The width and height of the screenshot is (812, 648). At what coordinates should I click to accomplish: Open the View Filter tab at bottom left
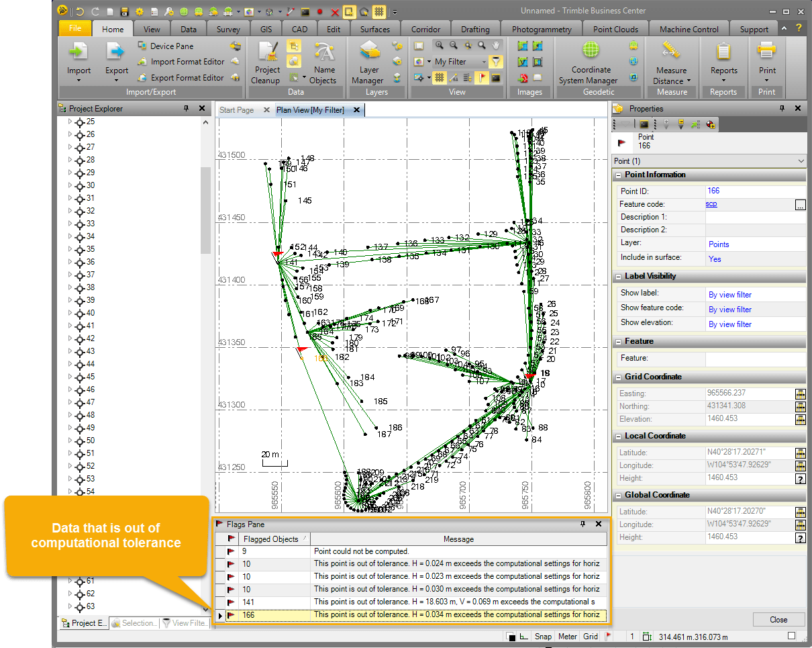186,623
